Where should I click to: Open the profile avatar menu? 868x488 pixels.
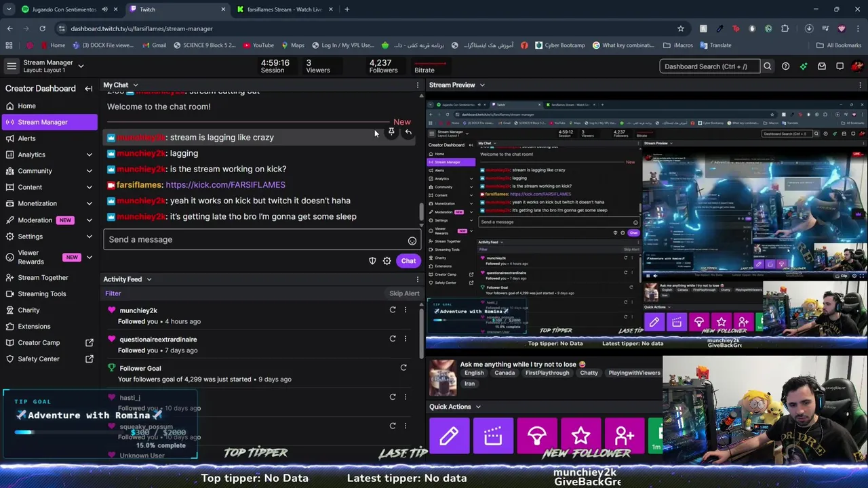(x=857, y=66)
